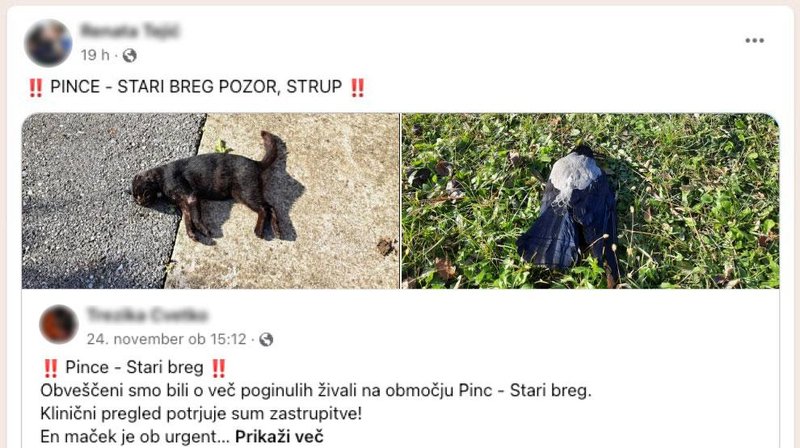Open the three-dot post options menu
This screenshot has width=800, height=448.
tap(754, 40)
